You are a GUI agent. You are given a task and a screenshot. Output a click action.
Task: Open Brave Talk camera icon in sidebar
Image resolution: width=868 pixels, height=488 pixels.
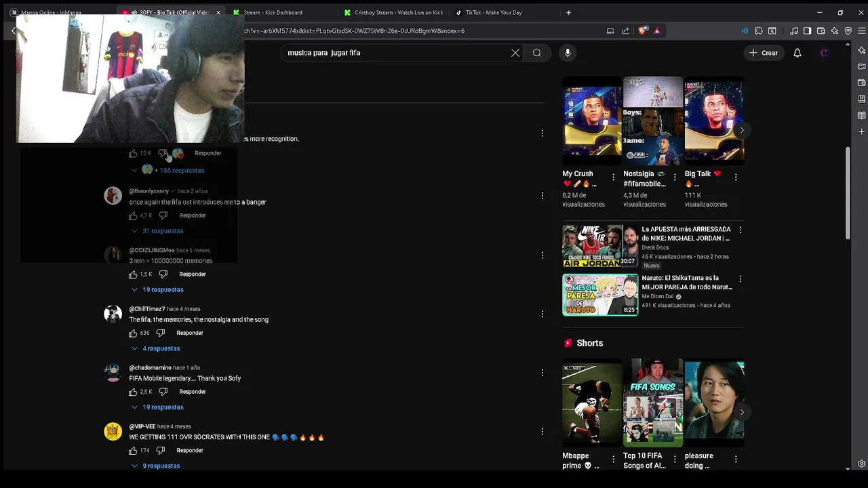pyautogui.click(x=861, y=66)
